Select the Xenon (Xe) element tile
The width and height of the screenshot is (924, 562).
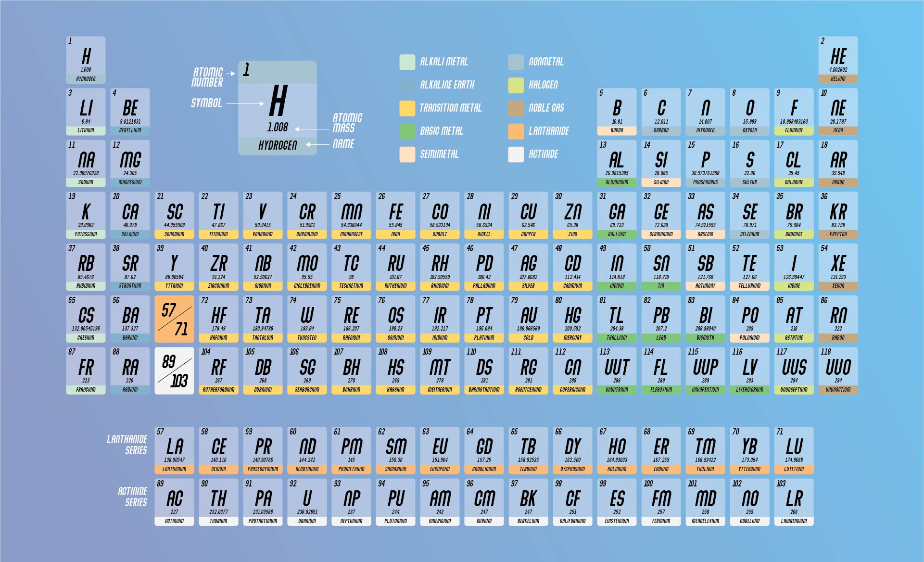(x=838, y=267)
